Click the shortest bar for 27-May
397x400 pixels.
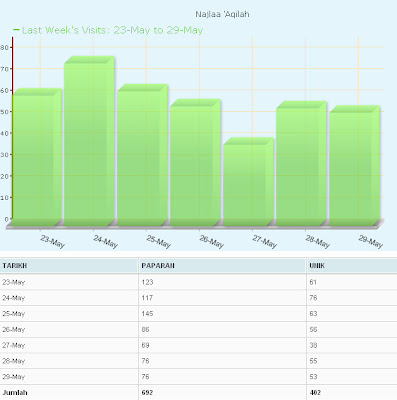pos(248,182)
